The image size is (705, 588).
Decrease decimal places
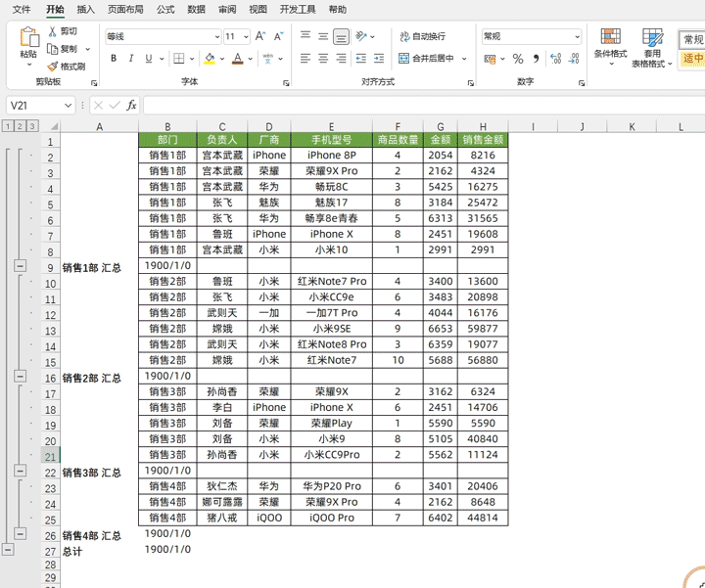coord(574,59)
